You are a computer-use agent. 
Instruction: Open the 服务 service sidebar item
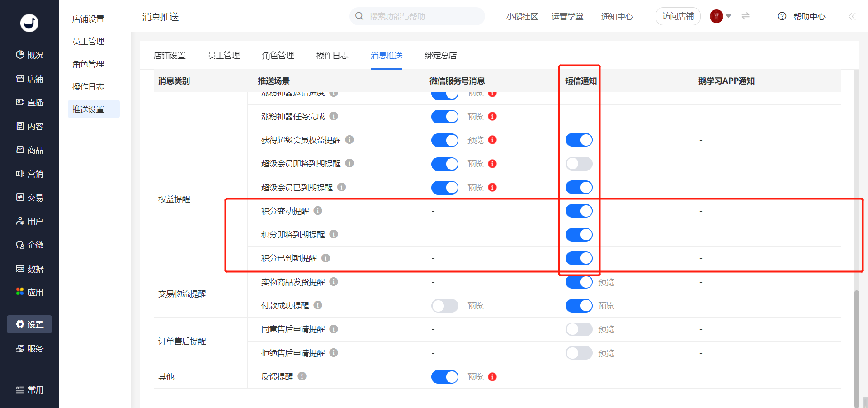[x=29, y=348]
